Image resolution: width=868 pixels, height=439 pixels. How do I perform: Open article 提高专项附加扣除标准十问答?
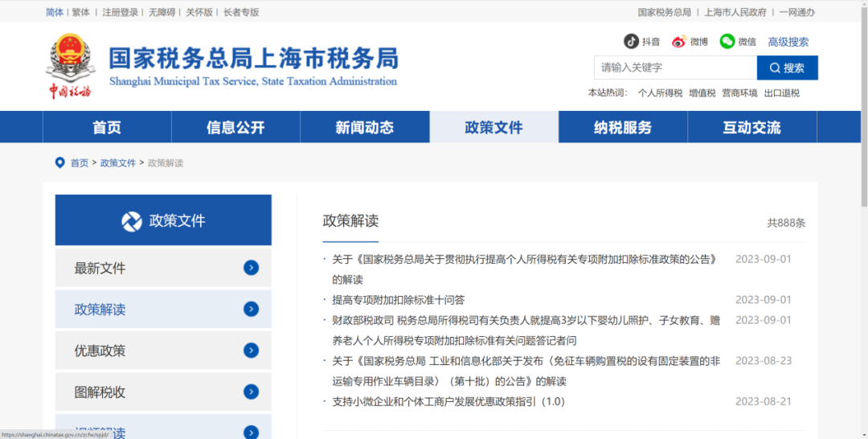399,300
